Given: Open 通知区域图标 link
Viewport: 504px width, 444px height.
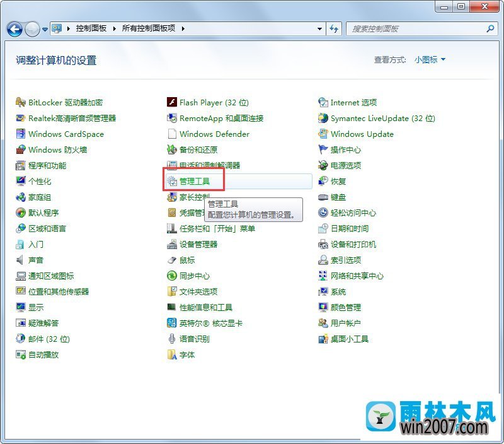Looking at the screenshot, I should pos(51,276).
